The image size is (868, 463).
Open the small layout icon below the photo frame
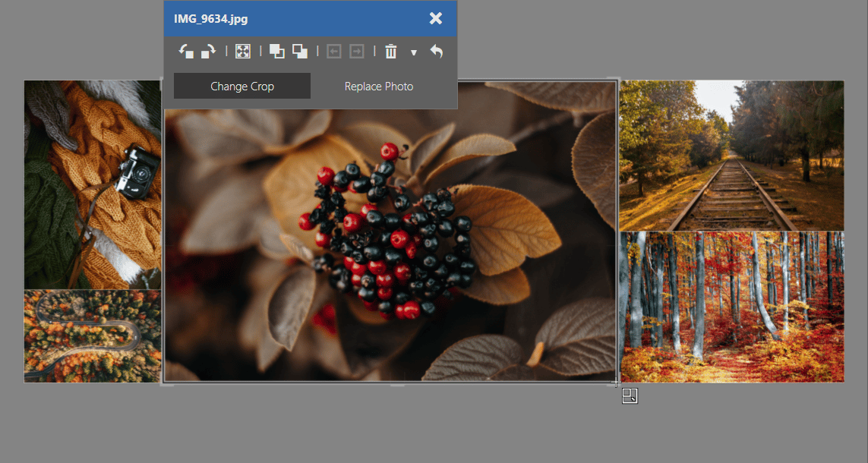click(x=629, y=395)
